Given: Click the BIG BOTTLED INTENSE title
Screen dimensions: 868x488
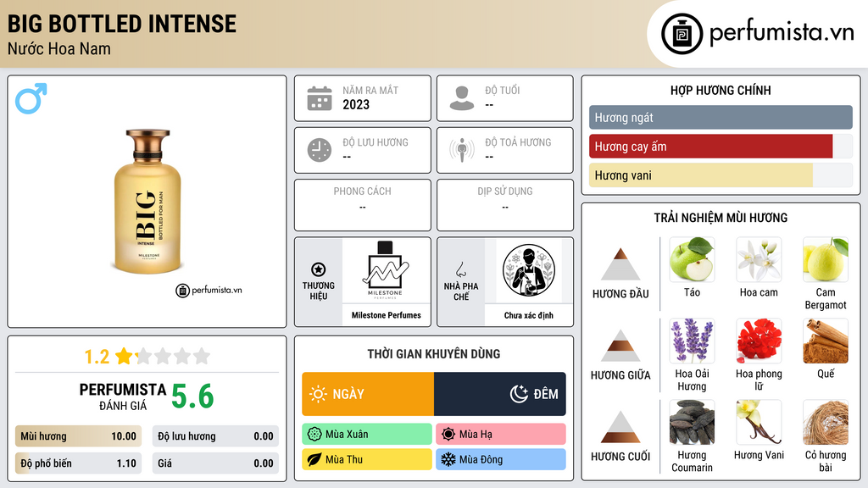Looking at the screenshot, I should tap(122, 24).
